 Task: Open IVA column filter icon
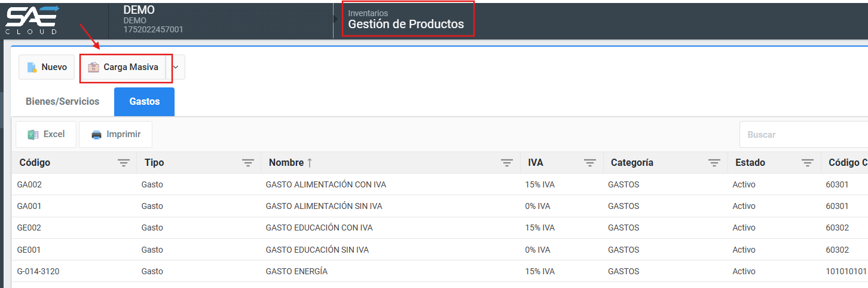coord(590,163)
